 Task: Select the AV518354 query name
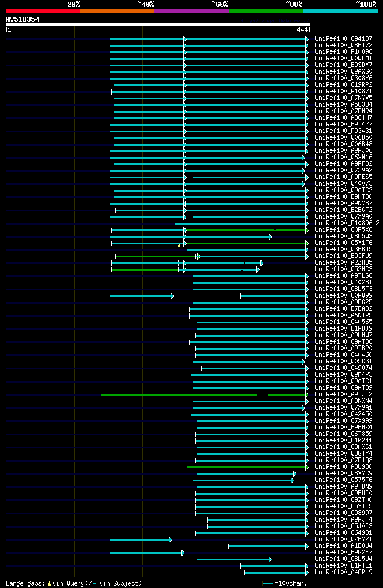(x=23, y=19)
